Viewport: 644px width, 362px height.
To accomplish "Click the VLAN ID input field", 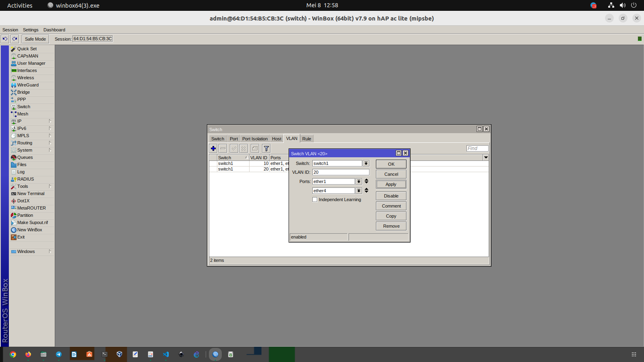I will [341, 172].
